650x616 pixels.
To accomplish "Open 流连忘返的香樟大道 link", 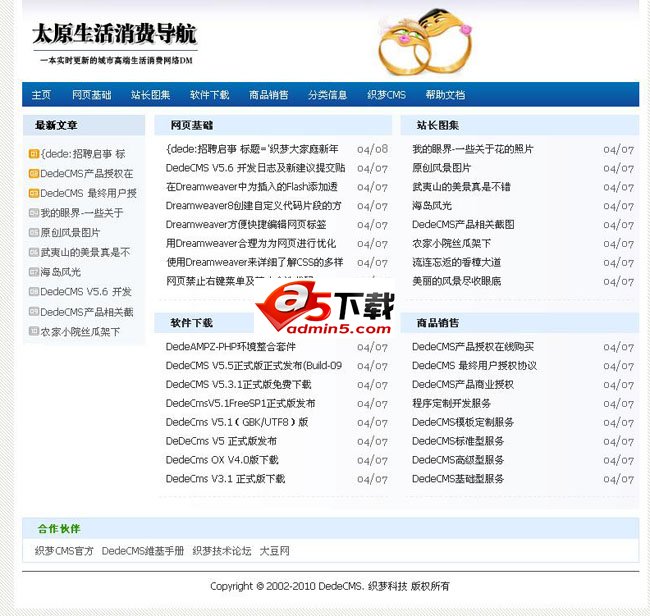I will click(456, 262).
